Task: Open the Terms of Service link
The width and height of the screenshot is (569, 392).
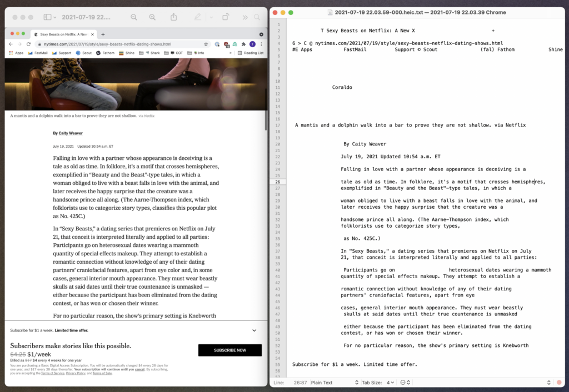Action: 52,374
